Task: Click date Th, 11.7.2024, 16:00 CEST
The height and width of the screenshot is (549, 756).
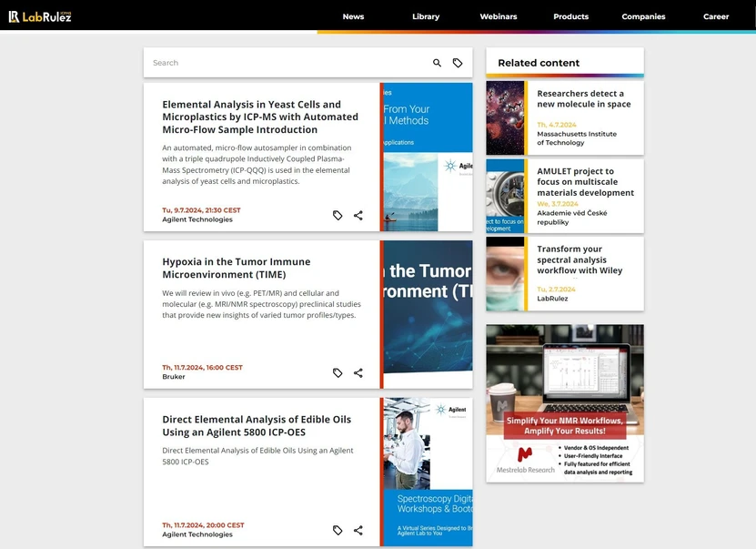Action: [202, 368]
